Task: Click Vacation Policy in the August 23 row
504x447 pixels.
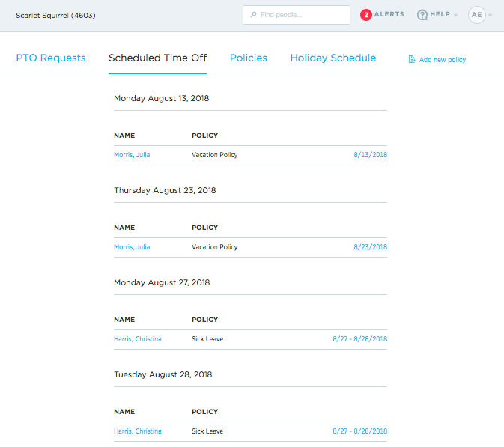Action: (x=215, y=247)
